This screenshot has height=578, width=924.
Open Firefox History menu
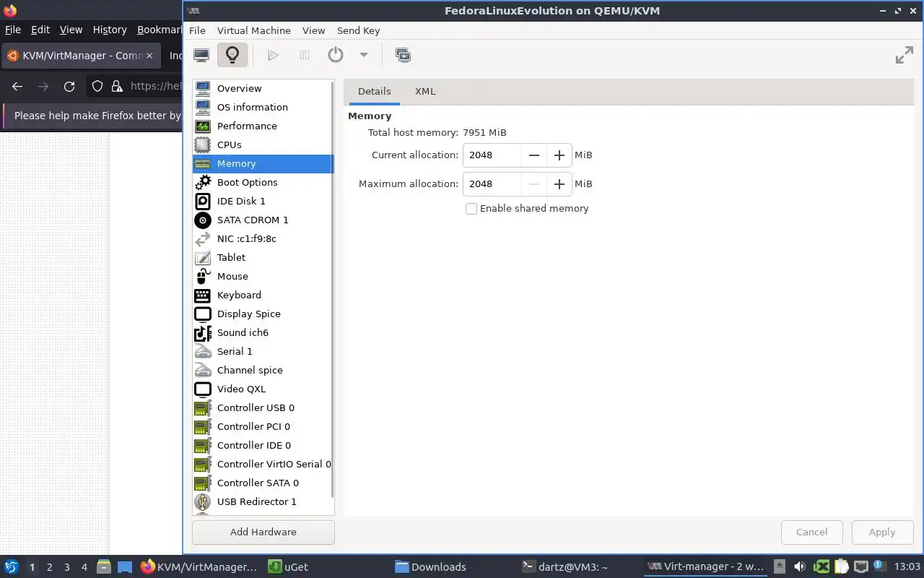pyautogui.click(x=110, y=30)
